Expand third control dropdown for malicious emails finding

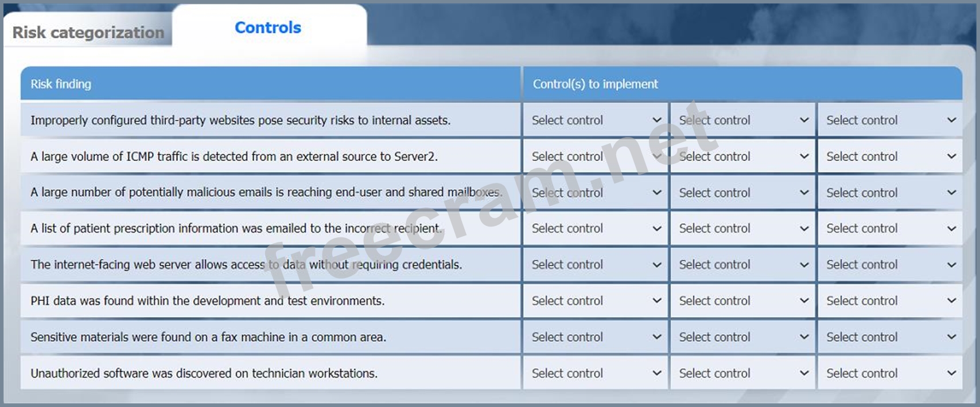890,193
